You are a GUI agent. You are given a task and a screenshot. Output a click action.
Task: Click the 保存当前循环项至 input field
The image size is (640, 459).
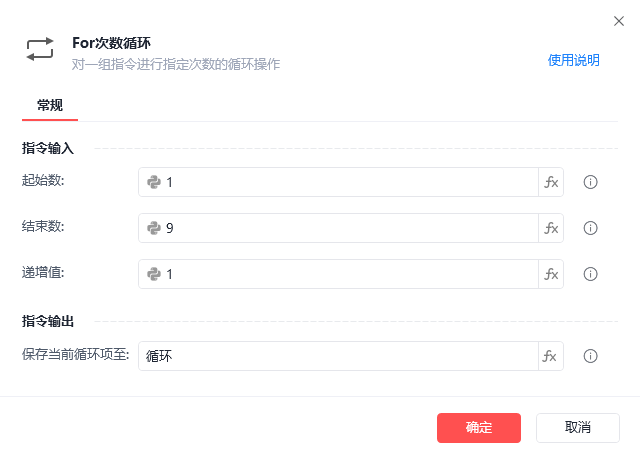pyautogui.click(x=340, y=356)
